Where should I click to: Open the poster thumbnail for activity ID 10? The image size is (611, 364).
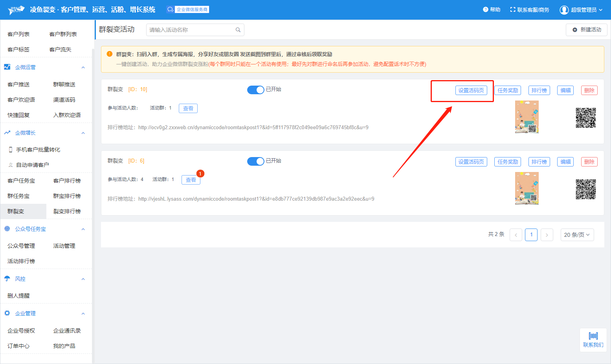(527, 117)
